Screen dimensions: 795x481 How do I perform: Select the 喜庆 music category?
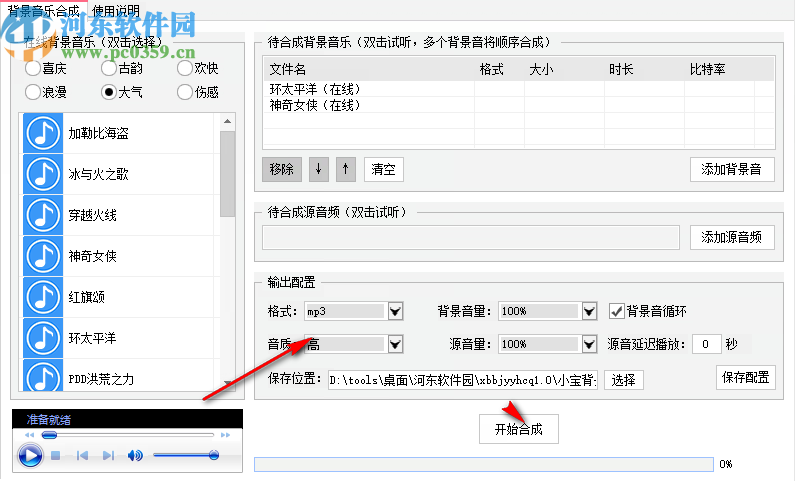click(46, 68)
